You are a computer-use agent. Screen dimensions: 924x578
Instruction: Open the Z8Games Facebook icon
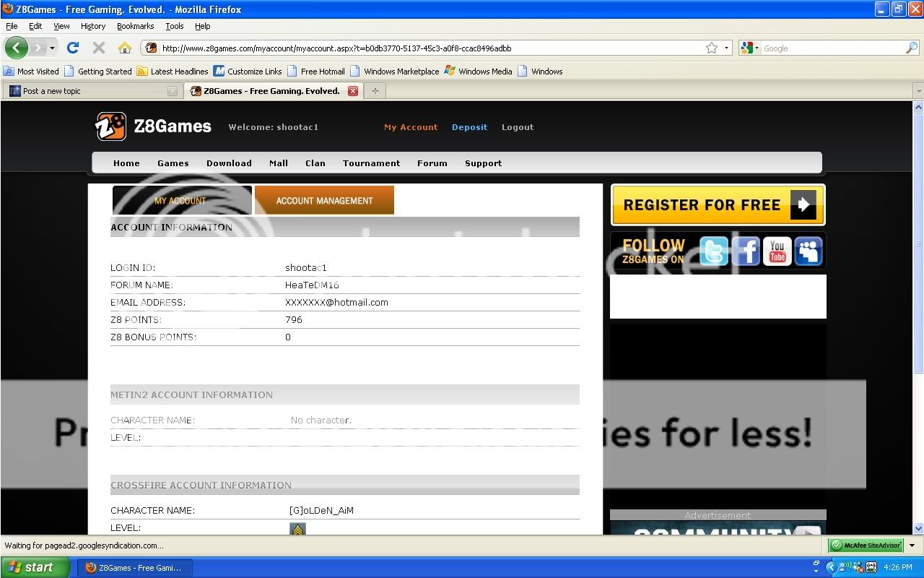click(746, 251)
